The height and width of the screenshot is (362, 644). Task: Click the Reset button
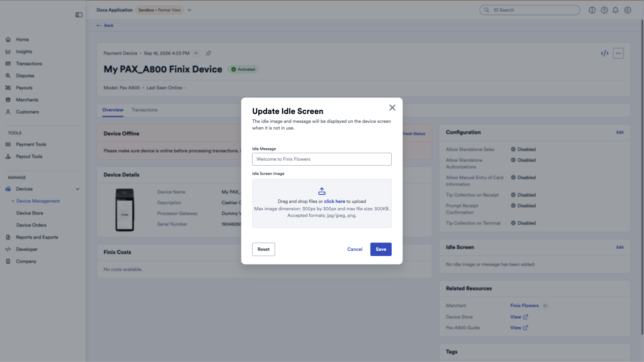pos(263,249)
